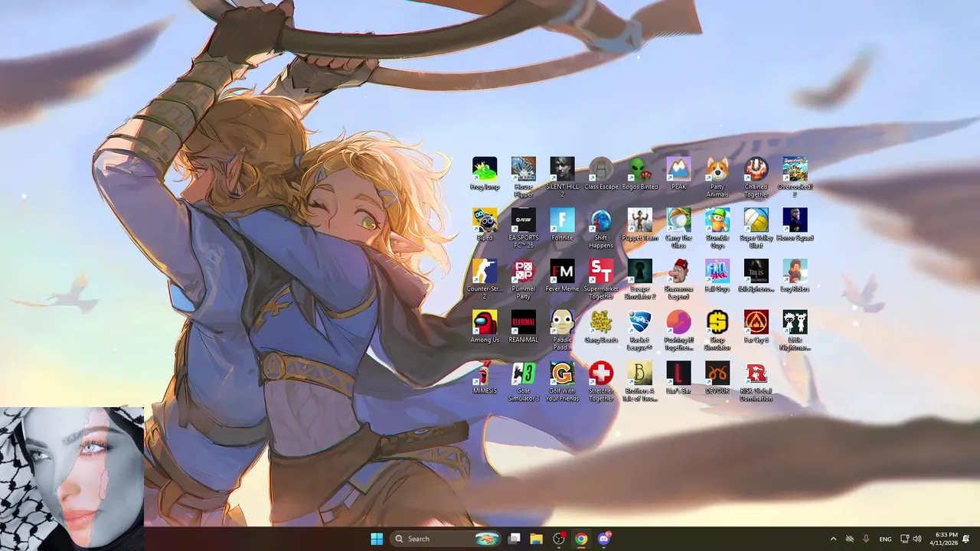Open the Puppet Team shortcut
This screenshot has height=551, width=980.
tap(640, 226)
